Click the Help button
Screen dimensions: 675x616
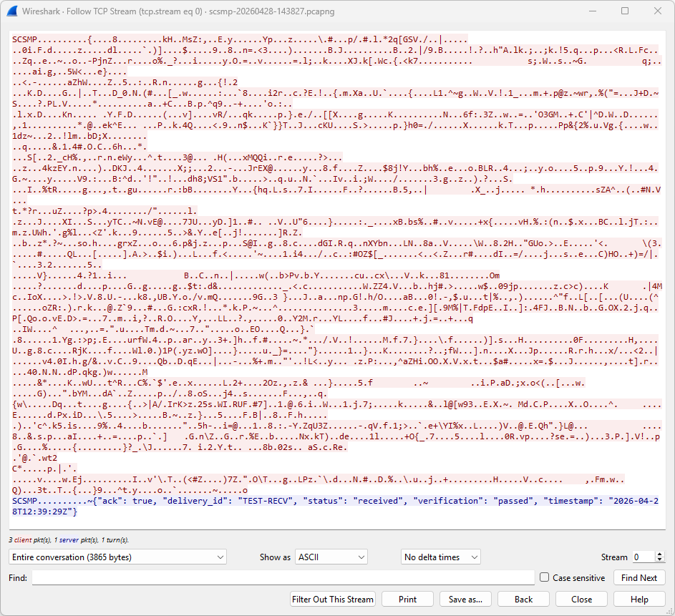(x=639, y=600)
